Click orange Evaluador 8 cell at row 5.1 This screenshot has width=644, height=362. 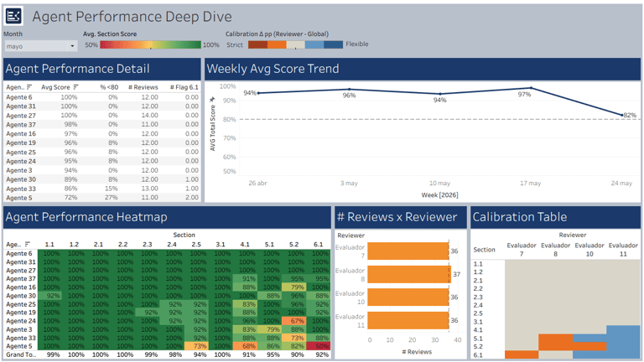[x=555, y=339]
